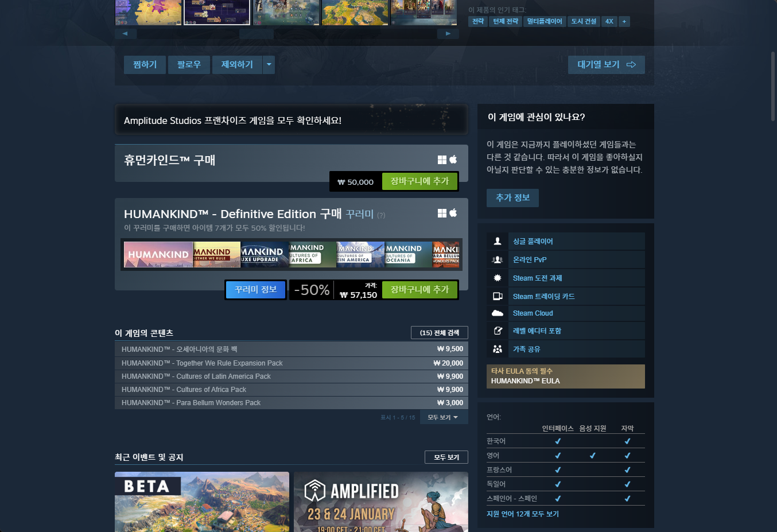Click the AMPLIFIED event thumbnail
Screen dimensions: 777x532
(x=381, y=502)
